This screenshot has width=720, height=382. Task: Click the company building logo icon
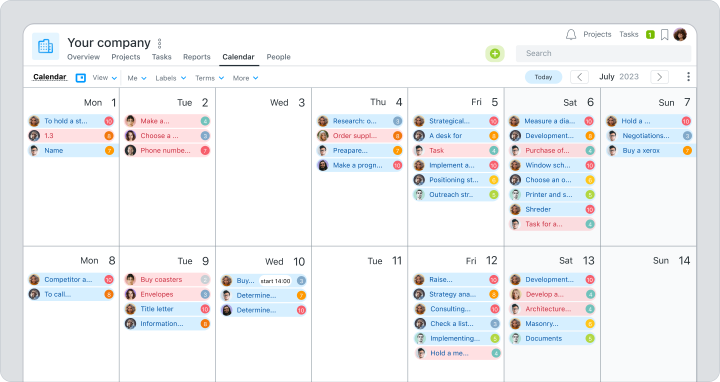point(45,46)
